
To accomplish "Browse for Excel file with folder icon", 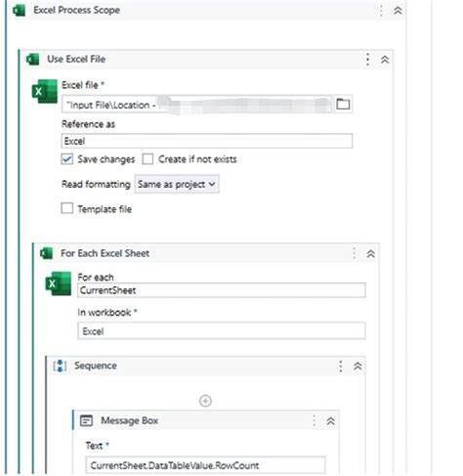I will click(x=343, y=104).
